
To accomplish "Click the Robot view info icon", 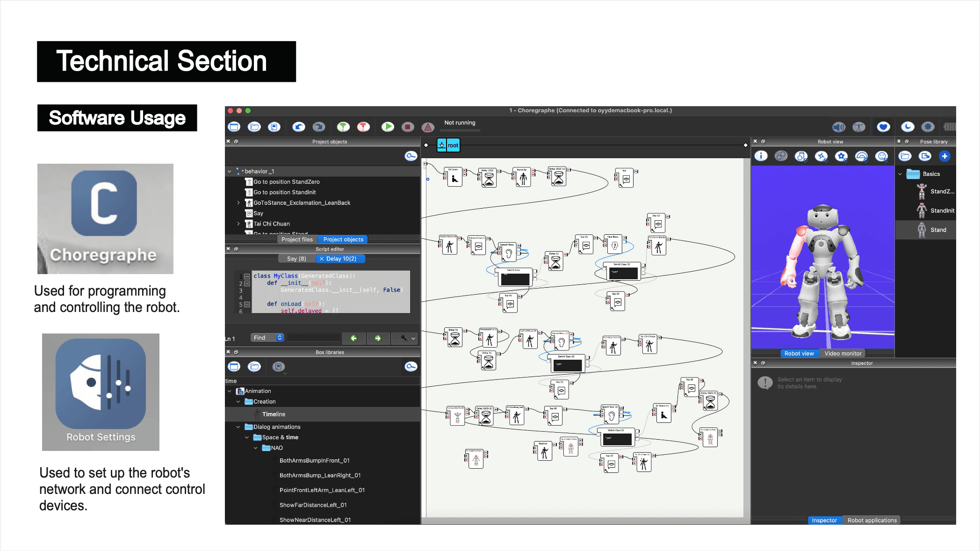I will (761, 156).
